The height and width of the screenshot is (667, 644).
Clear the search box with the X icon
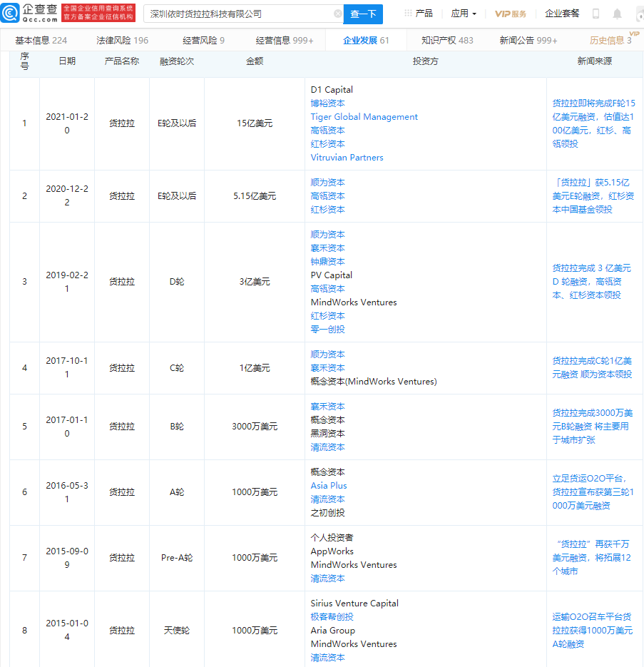[x=338, y=14]
